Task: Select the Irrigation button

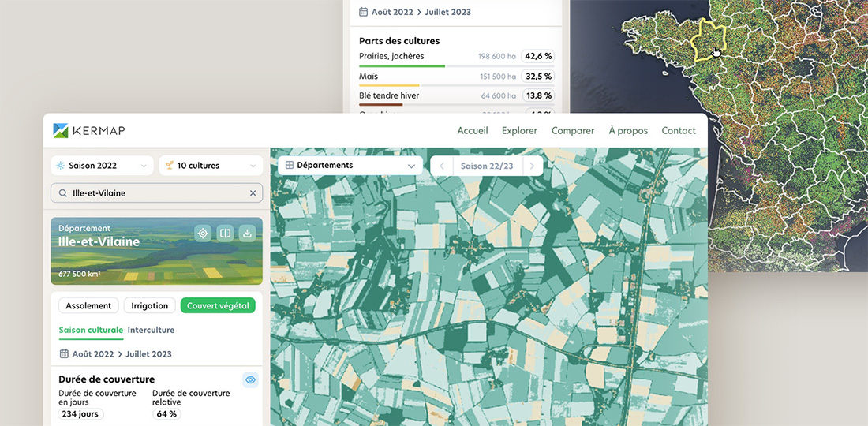Action: [149, 305]
